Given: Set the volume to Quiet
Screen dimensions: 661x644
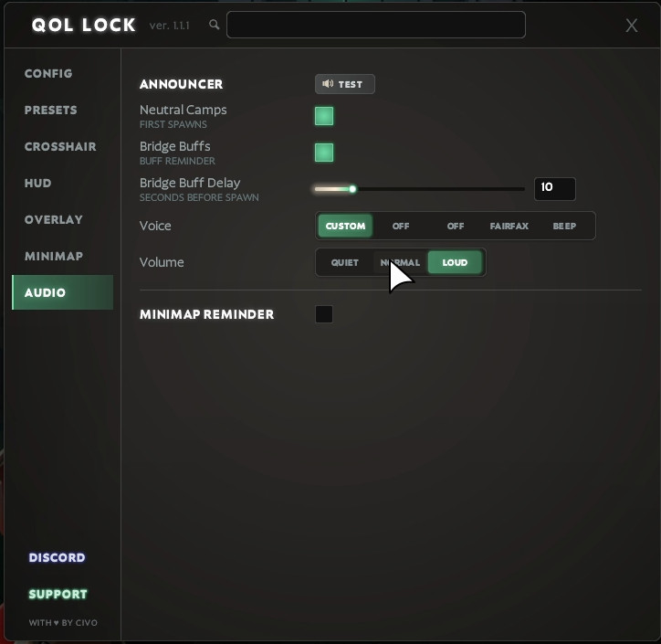Looking at the screenshot, I should coord(344,262).
